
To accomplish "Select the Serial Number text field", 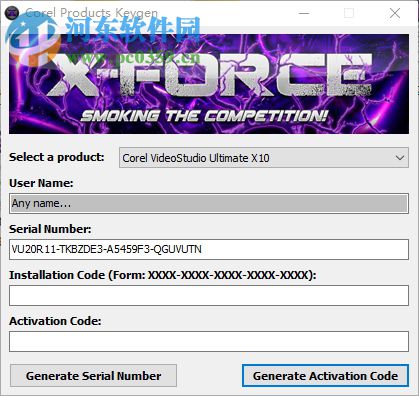I will pos(209,249).
